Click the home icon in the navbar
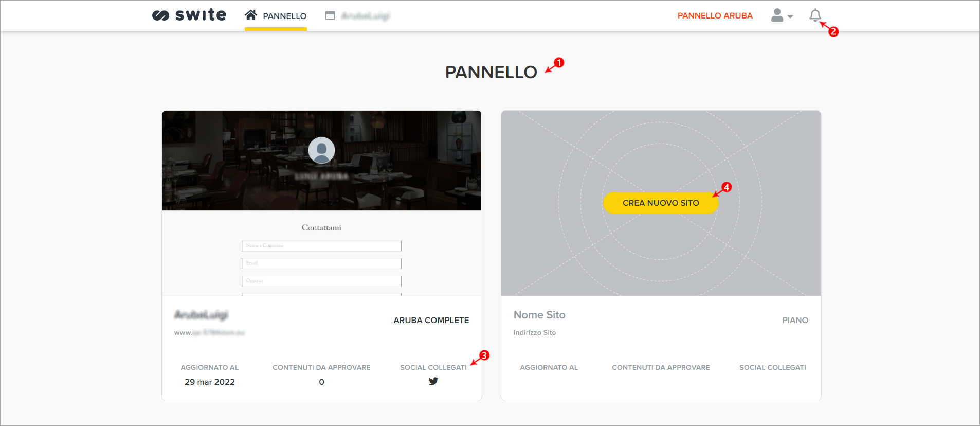The width and height of the screenshot is (980, 426). point(251,15)
